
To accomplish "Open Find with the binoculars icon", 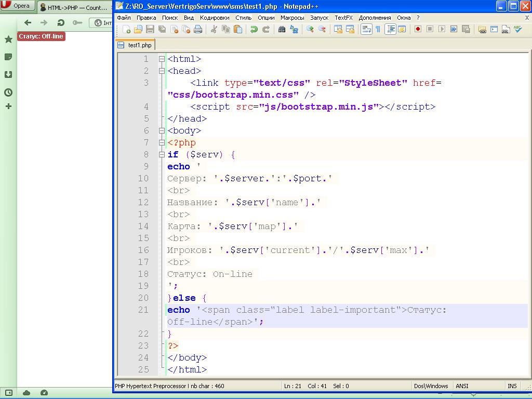I will click(x=282, y=30).
